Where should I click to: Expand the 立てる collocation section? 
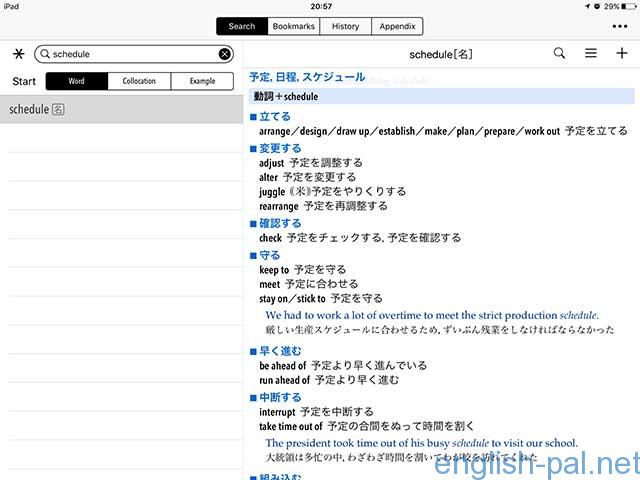tap(270, 117)
